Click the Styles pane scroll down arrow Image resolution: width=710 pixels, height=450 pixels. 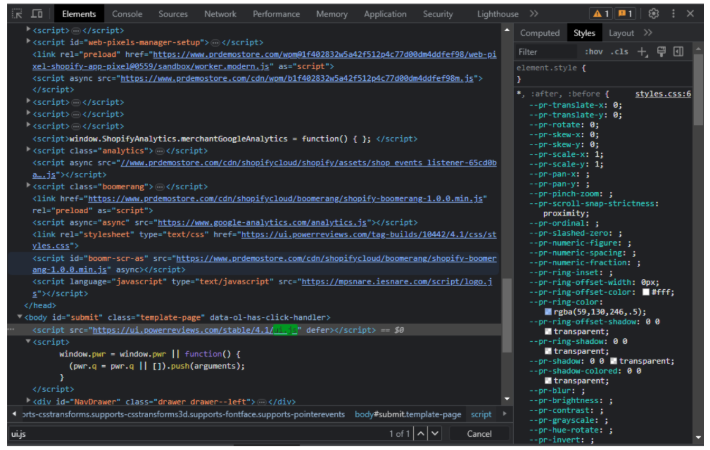(698, 437)
